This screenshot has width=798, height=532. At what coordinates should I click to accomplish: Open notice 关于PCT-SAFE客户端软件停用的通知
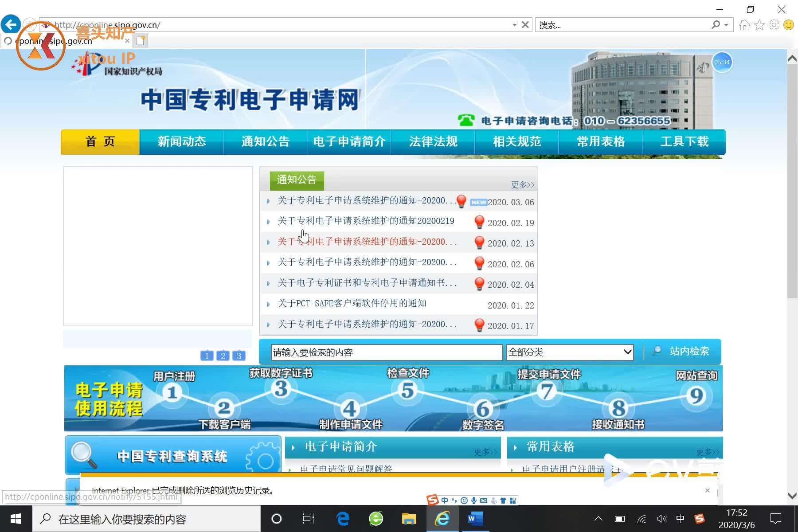[352, 303]
